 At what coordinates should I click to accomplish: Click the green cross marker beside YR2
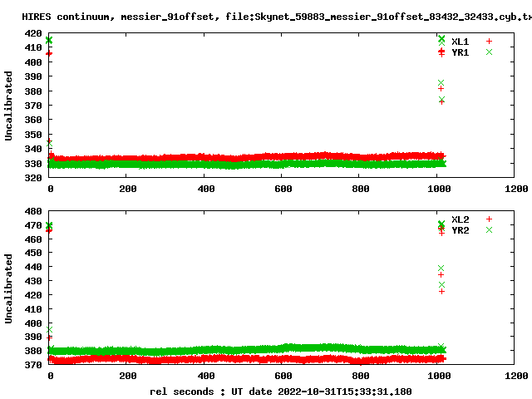click(x=489, y=229)
